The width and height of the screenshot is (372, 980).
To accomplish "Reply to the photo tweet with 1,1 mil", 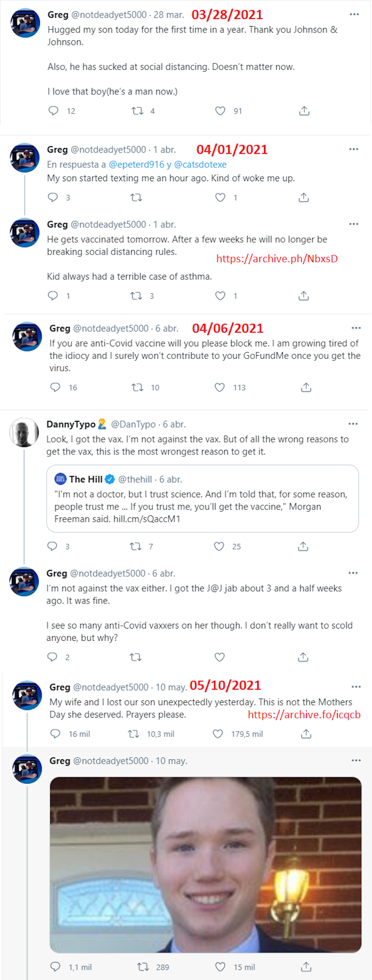I will 55,967.
